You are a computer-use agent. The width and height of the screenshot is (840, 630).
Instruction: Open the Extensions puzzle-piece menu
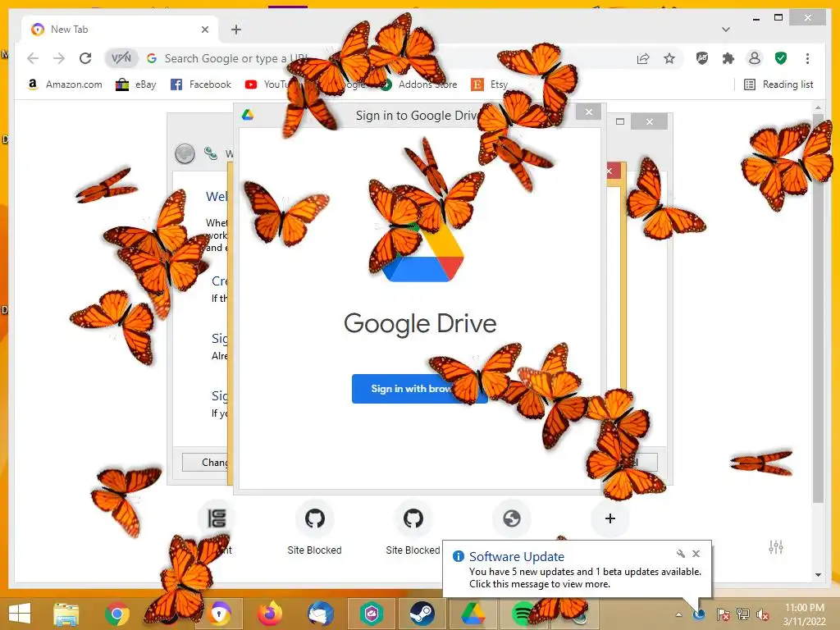[728, 58]
